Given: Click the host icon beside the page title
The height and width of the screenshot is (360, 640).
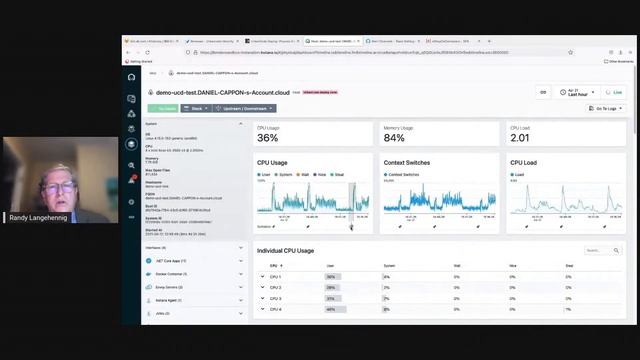Looking at the screenshot, I should pos(151,93).
